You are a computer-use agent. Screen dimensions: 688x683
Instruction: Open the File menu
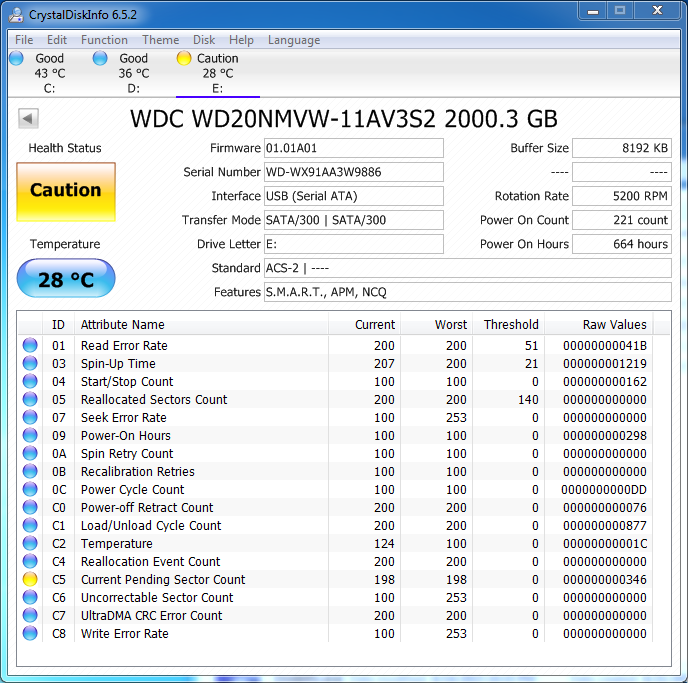point(24,40)
